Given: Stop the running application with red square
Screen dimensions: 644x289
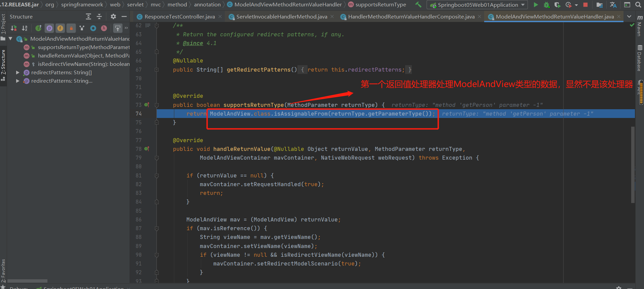Looking at the screenshot, I should tap(585, 5).
